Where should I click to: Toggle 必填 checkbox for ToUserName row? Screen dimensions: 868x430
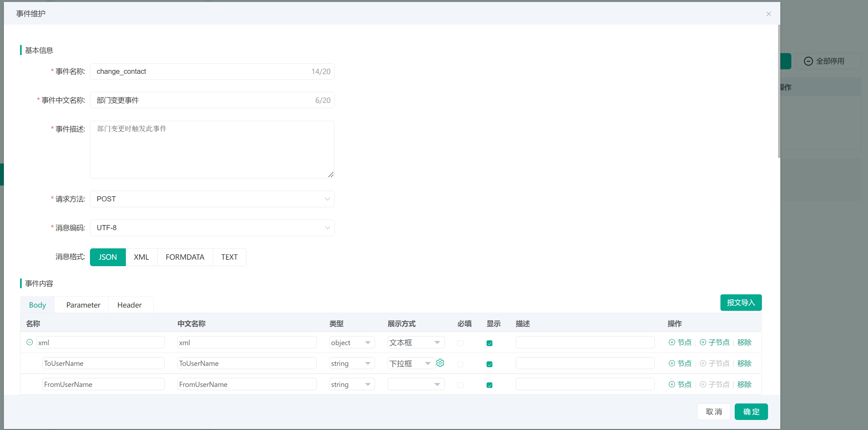point(460,364)
